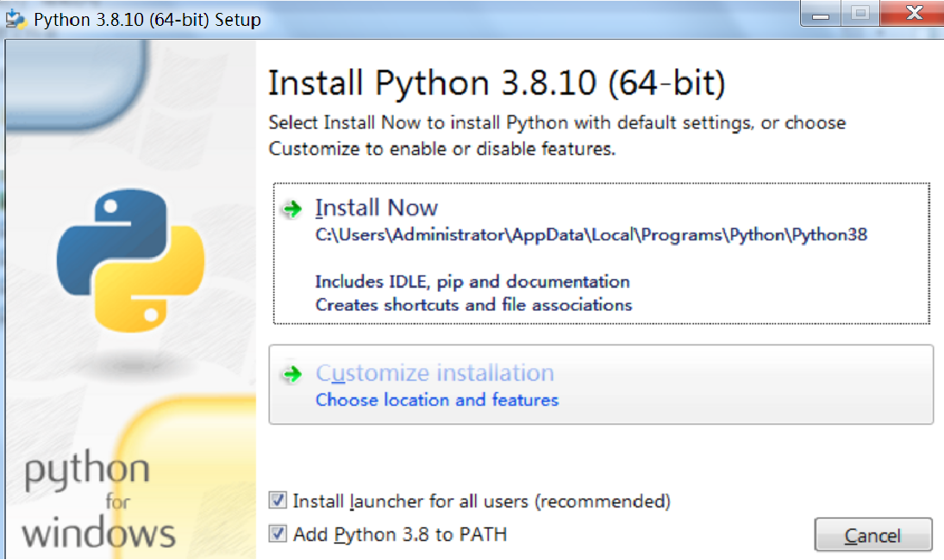The height and width of the screenshot is (560, 944).
Task: Disable 'Add Python 3.8 to PATH'
Action: pyautogui.click(x=277, y=533)
